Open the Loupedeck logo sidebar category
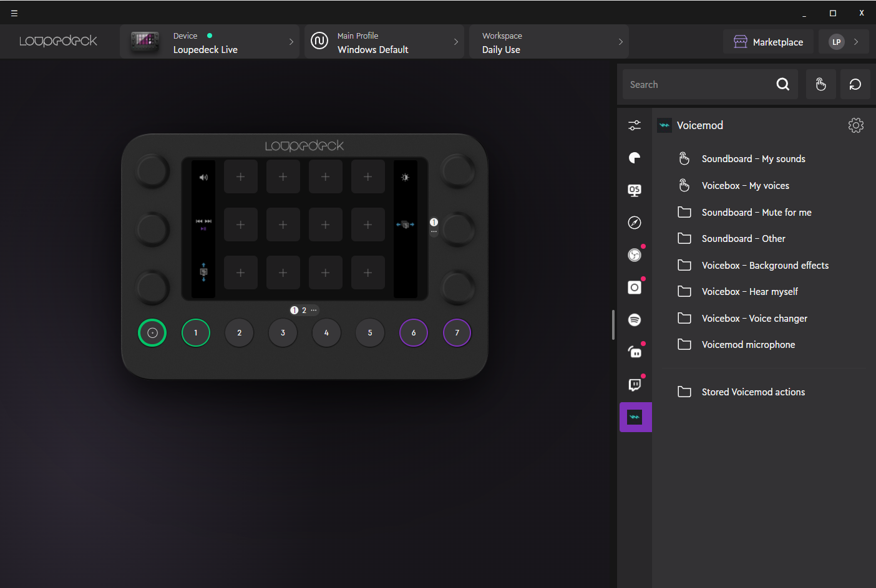Image resolution: width=876 pixels, height=588 pixels. tap(635, 158)
